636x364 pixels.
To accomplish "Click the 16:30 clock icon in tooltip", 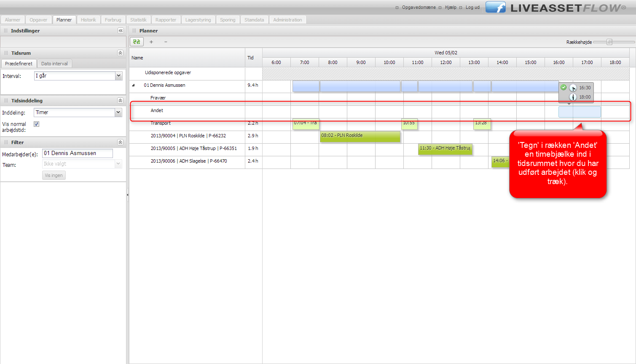I will coord(573,88).
